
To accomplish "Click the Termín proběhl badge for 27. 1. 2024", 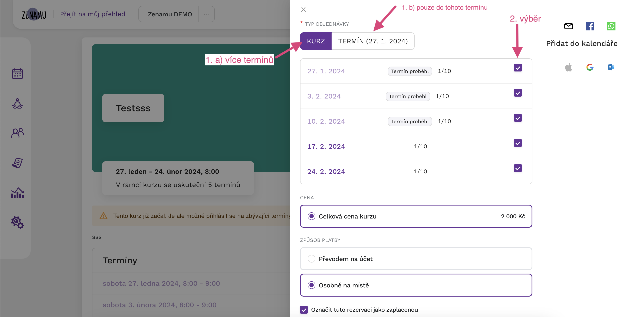I will (x=410, y=71).
